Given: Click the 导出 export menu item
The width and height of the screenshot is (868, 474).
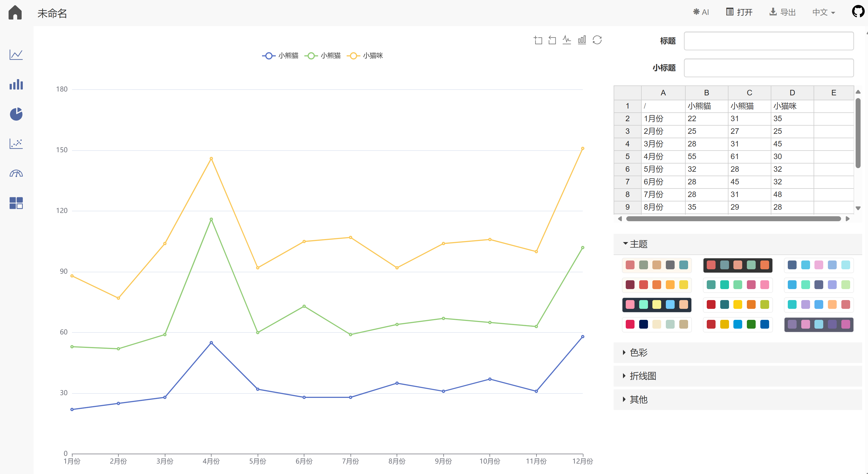Looking at the screenshot, I should 782,12.
